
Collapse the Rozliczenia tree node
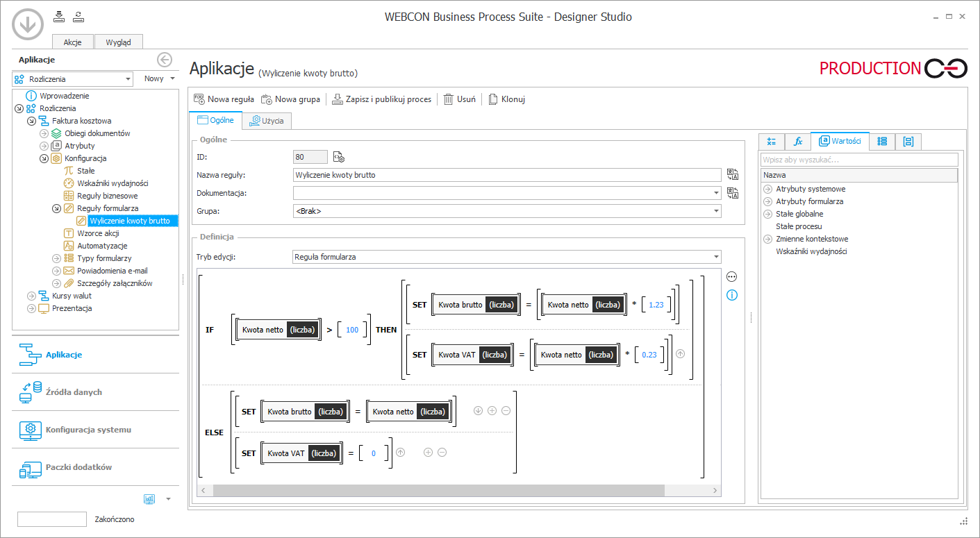click(x=18, y=108)
